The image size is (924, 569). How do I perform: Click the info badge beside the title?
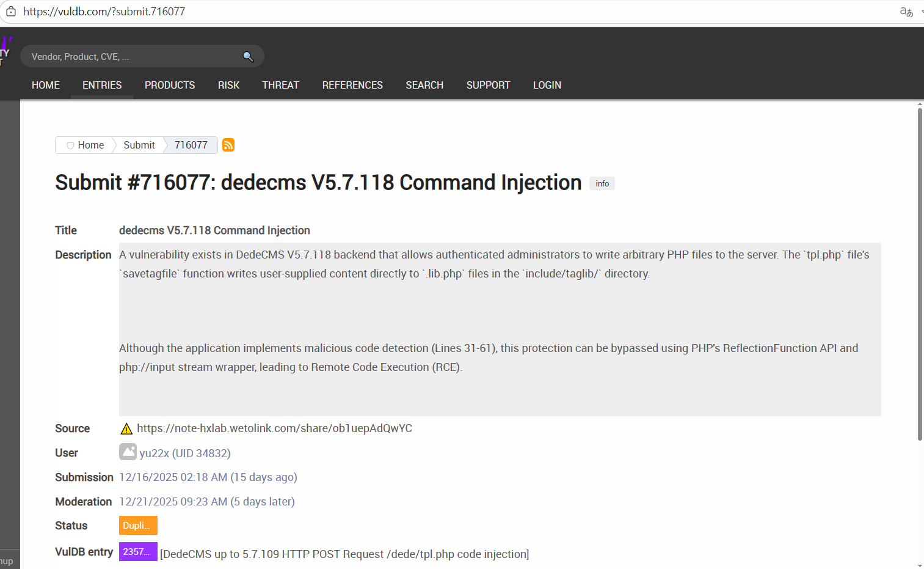coord(602,183)
